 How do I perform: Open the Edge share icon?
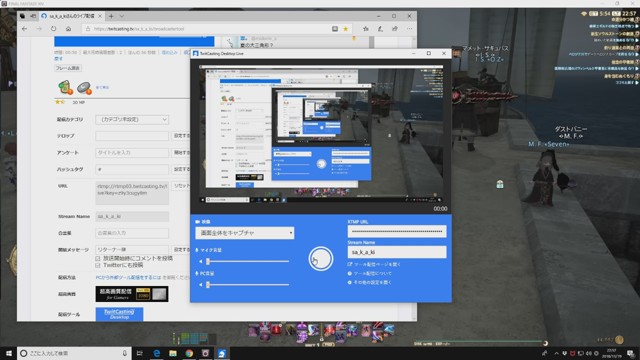pyautogui.click(x=395, y=29)
